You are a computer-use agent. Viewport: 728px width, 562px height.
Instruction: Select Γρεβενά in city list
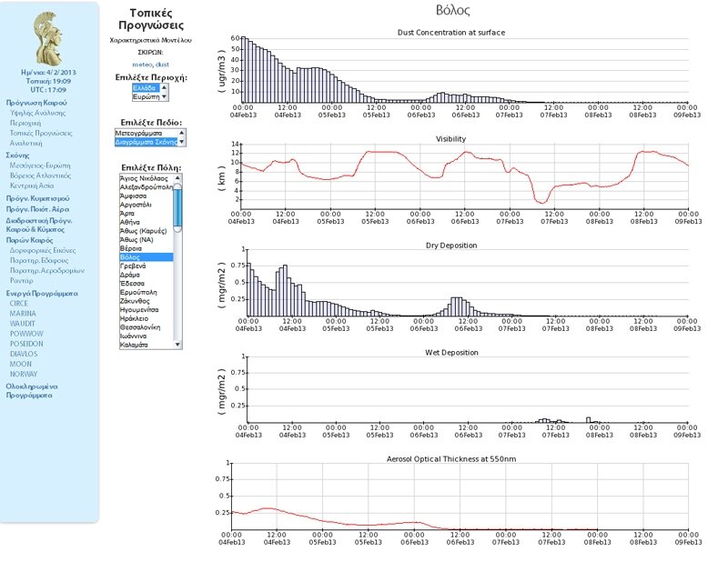pyautogui.click(x=147, y=266)
